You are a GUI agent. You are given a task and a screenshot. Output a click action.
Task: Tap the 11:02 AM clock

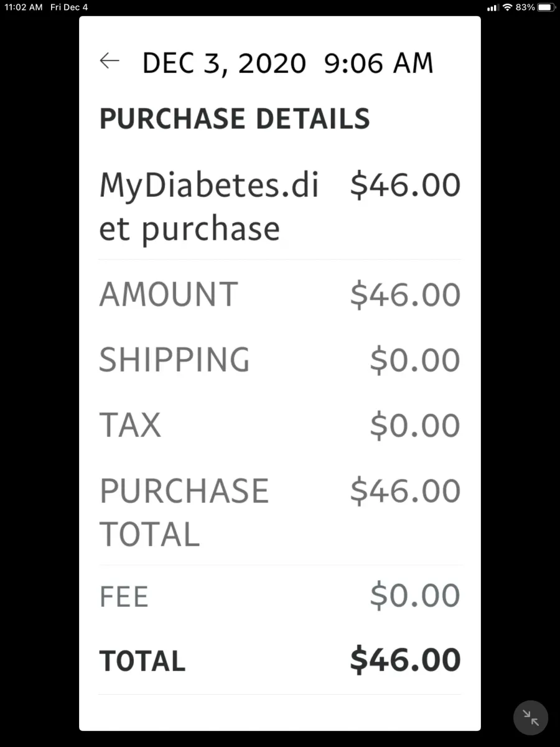[24, 7]
